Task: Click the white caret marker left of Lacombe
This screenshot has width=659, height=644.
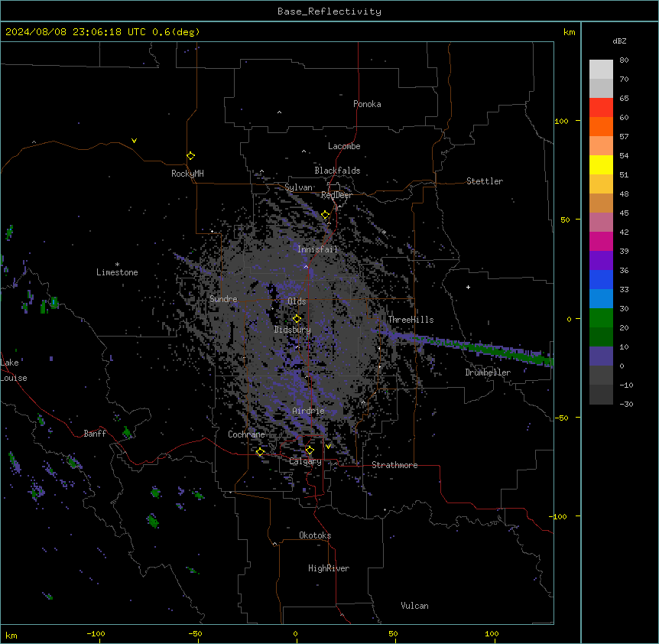Action: pyautogui.click(x=304, y=151)
